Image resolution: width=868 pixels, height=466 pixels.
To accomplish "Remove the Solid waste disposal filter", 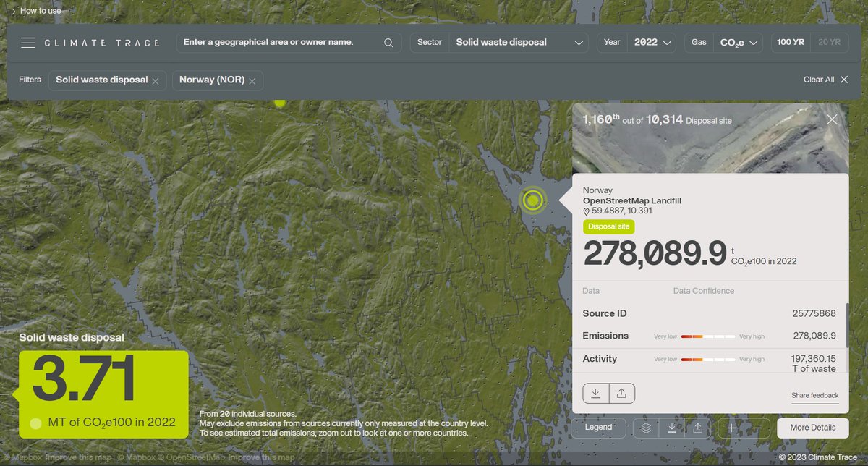I will pos(156,81).
